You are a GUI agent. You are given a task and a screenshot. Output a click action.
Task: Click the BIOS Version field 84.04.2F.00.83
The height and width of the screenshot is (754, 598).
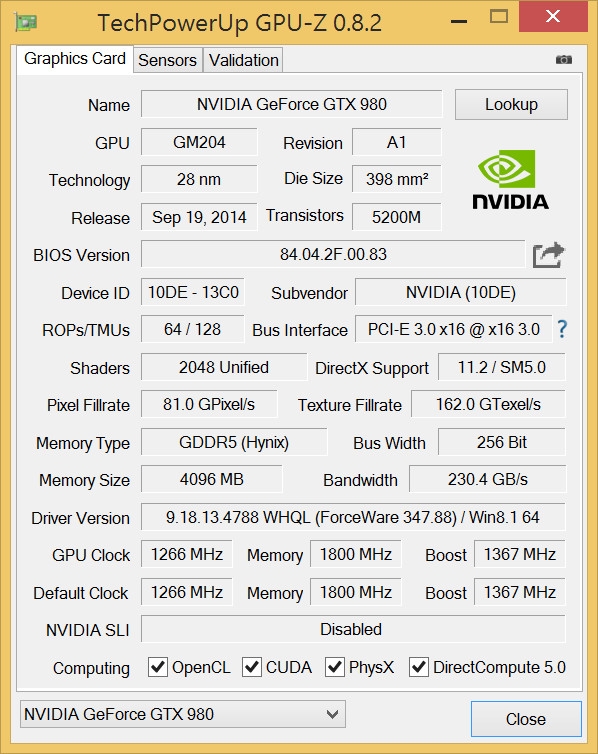(333, 254)
